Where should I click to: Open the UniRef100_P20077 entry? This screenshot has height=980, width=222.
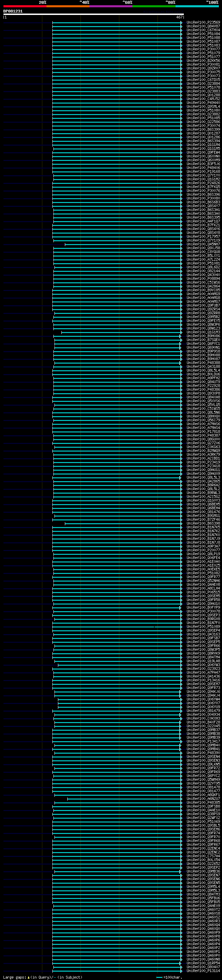click(x=203, y=550)
